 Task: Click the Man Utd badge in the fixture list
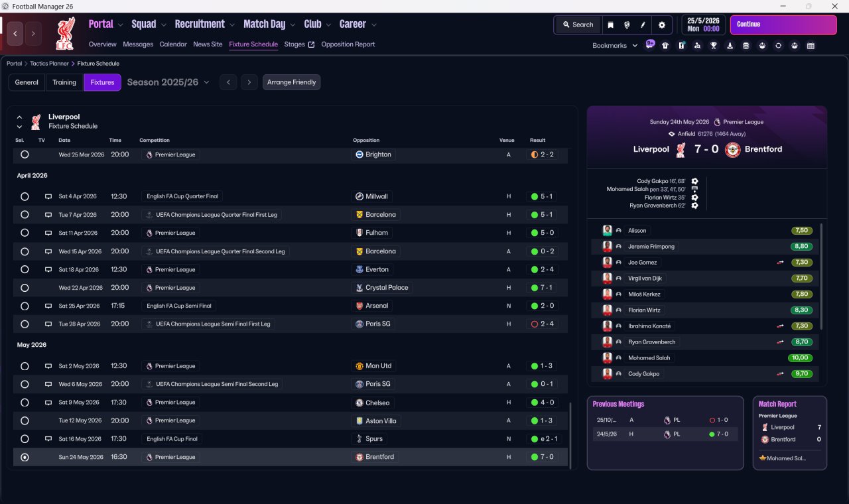click(359, 366)
